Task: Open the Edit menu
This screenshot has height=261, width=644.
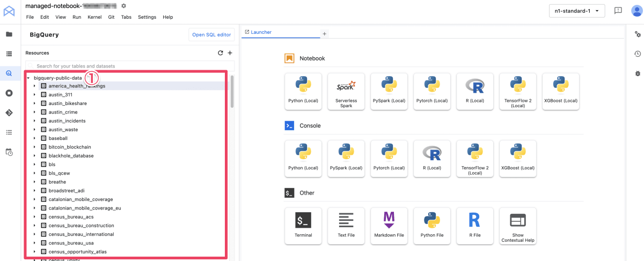Action: click(x=45, y=17)
